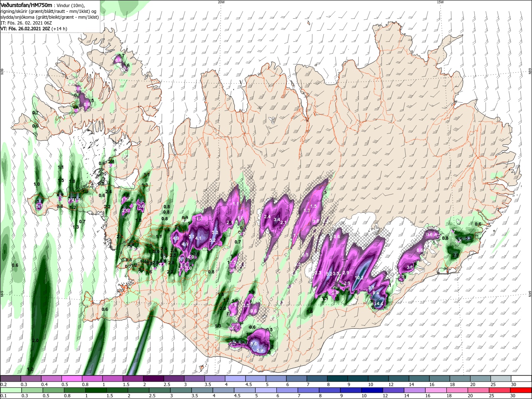Click the dark green 1–1.5 rain legend swatch
532x399 pixels.
point(96,390)
